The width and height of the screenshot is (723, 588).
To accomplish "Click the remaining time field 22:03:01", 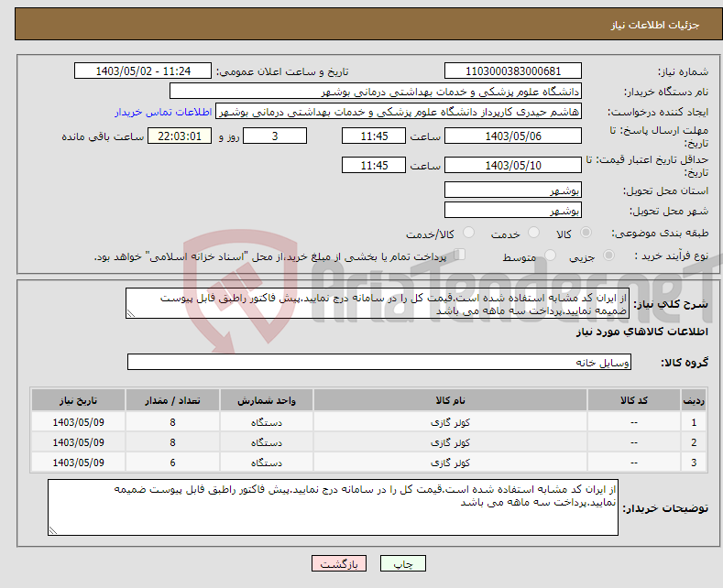I will click(180, 136).
